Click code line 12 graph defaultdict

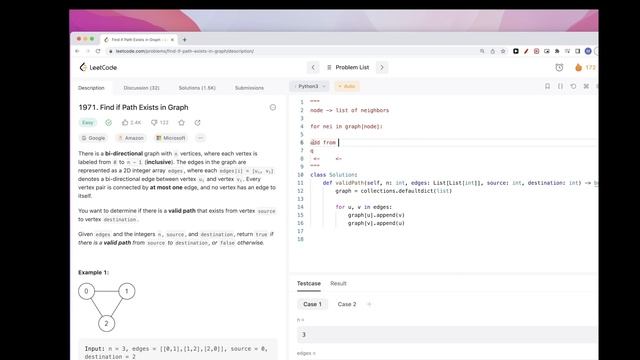[x=394, y=191]
